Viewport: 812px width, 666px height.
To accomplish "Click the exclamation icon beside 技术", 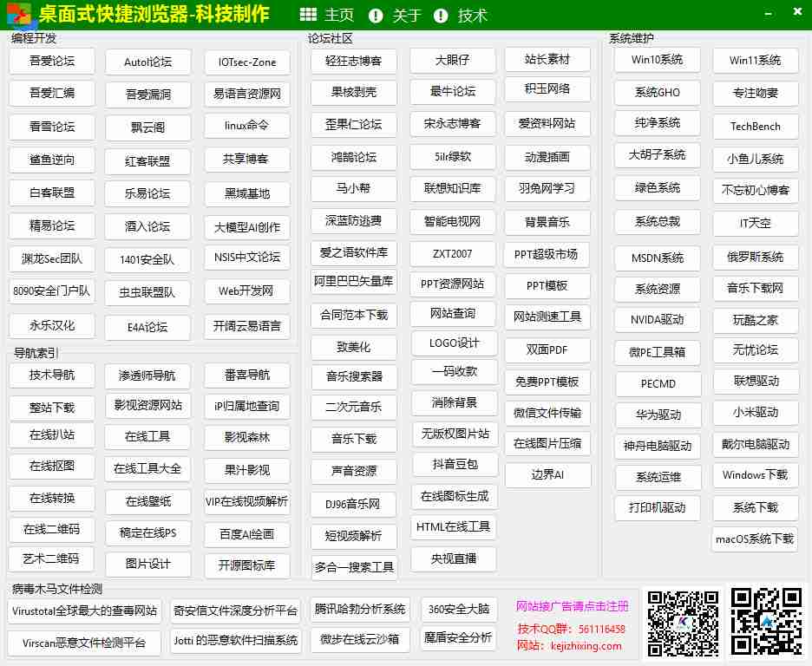I will tap(441, 16).
